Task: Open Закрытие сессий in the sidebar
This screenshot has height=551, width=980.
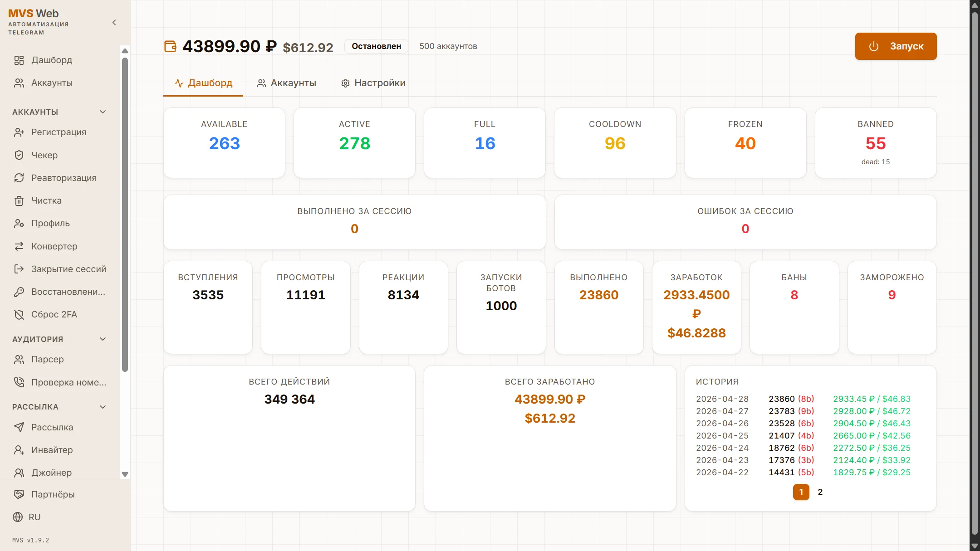Action: click(68, 269)
